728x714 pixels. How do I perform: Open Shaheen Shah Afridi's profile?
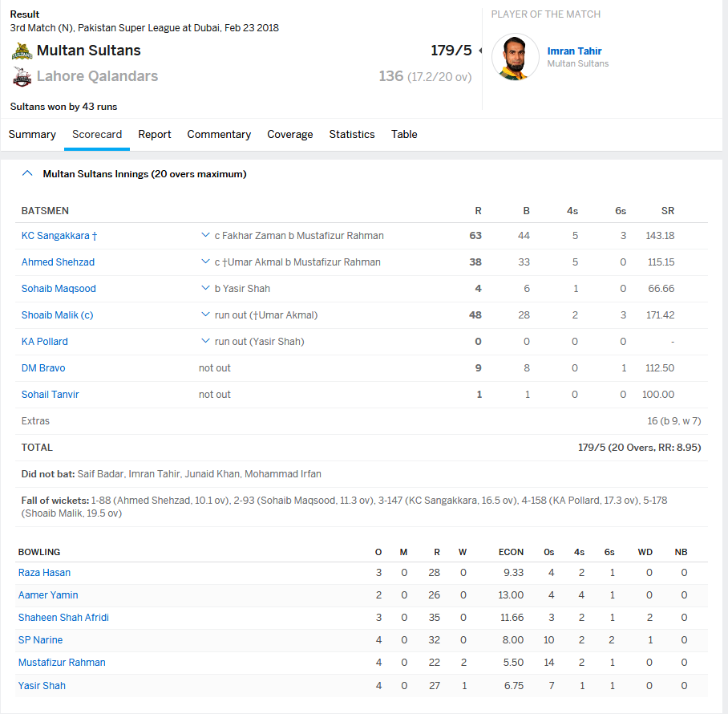click(x=63, y=618)
